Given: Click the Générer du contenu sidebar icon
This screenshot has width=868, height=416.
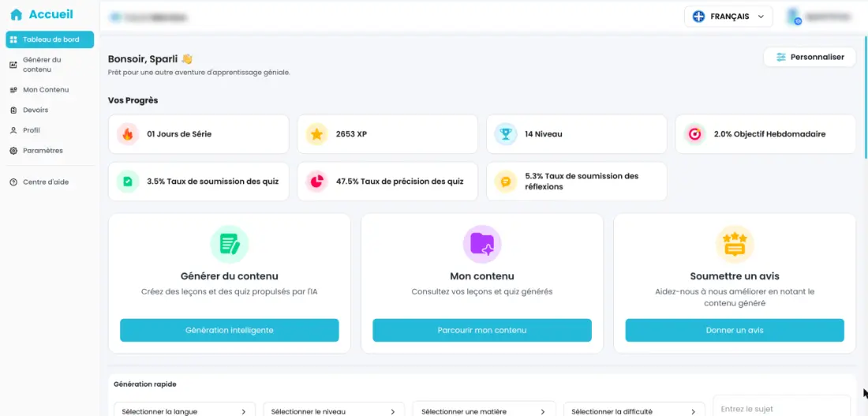Looking at the screenshot, I should tap(14, 65).
